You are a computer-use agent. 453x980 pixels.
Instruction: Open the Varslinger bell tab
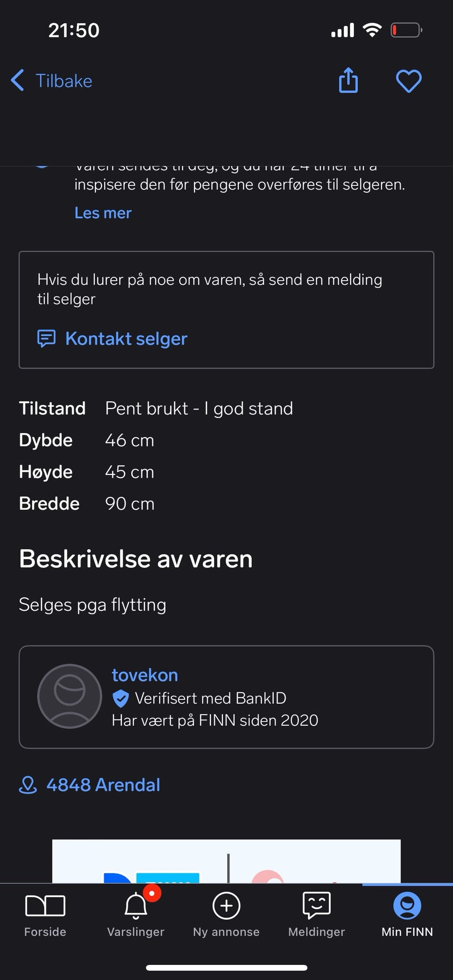136,914
